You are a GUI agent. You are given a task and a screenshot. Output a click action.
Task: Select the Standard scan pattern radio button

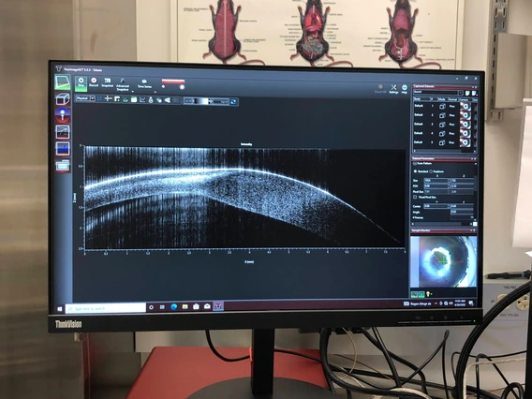(x=415, y=171)
